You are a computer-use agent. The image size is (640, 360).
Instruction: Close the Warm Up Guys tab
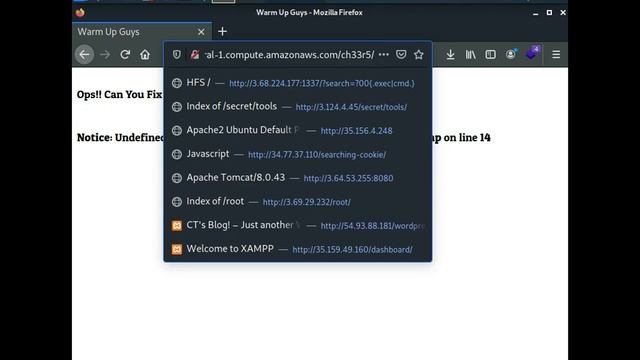tap(201, 32)
